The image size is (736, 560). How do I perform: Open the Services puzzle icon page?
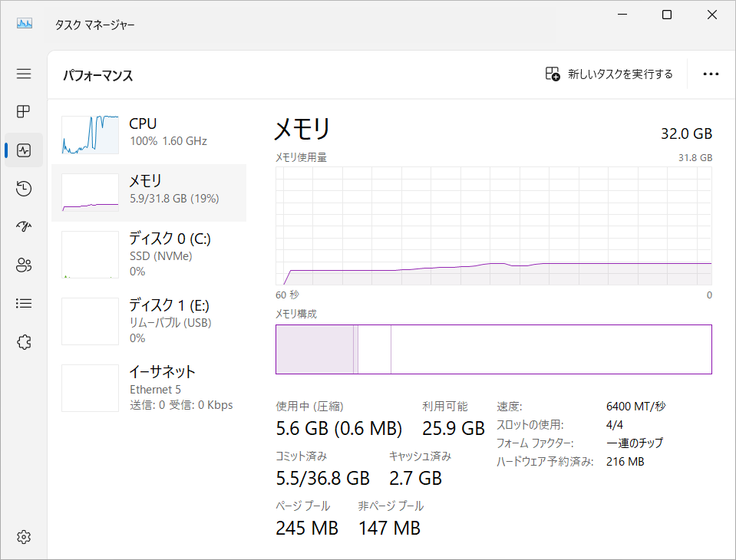[x=24, y=342]
